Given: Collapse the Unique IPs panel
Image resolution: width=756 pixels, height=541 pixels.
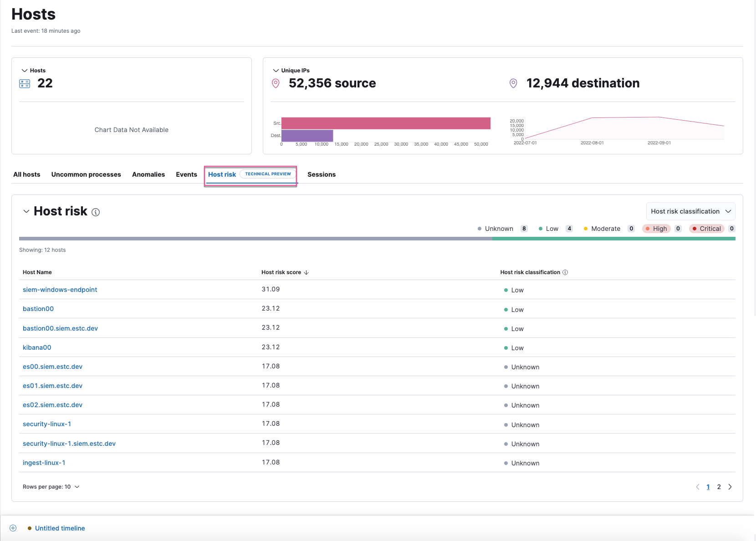Looking at the screenshot, I should point(276,70).
